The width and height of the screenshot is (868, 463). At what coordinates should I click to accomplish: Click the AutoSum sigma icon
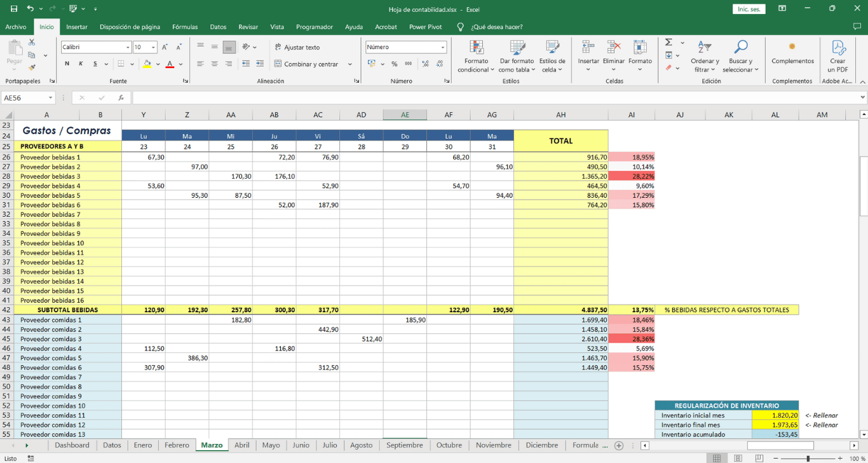point(668,43)
